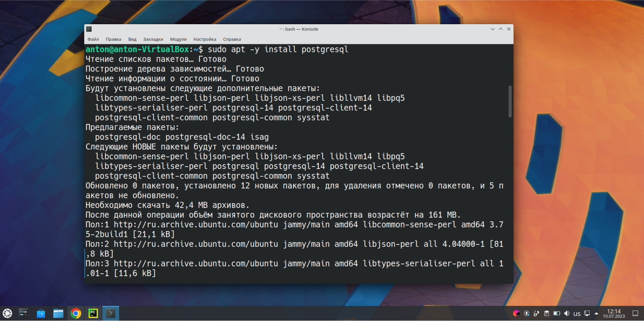This screenshot has height=321, width=644.
Task: Open the Справка menu
Action: point(232,39)
